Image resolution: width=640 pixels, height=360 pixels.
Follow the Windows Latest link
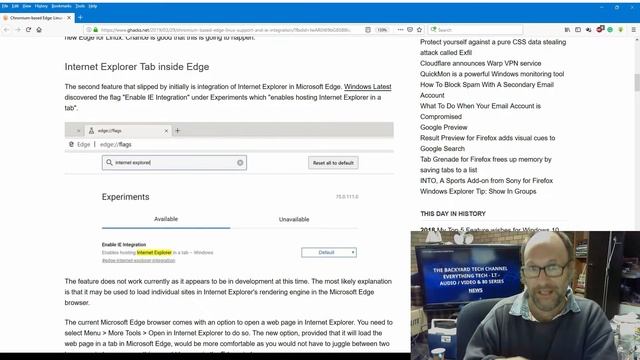coord(367,87)
